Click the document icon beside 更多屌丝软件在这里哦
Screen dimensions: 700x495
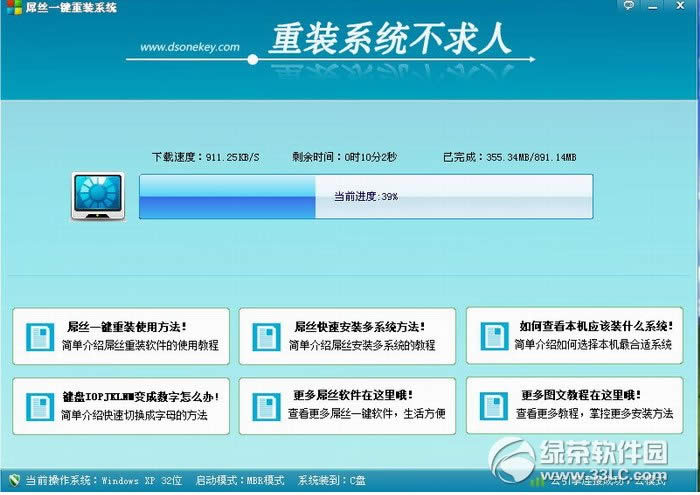point(267,405)
